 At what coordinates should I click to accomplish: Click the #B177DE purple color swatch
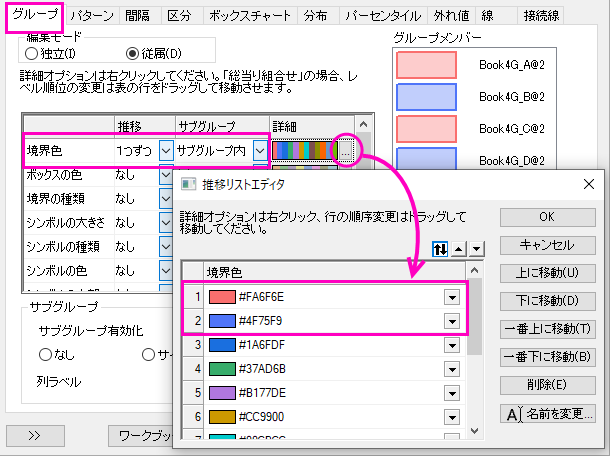222,393
